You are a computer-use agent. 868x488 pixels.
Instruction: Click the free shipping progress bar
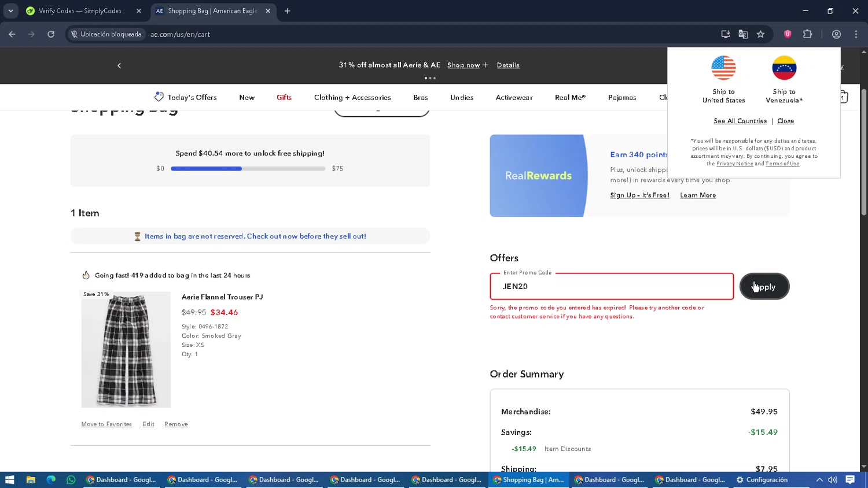tap(248, 169)
